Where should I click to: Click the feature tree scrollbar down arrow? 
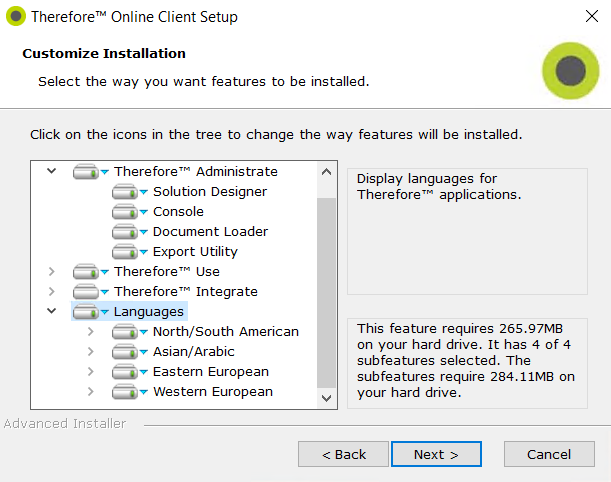(327, 398)
